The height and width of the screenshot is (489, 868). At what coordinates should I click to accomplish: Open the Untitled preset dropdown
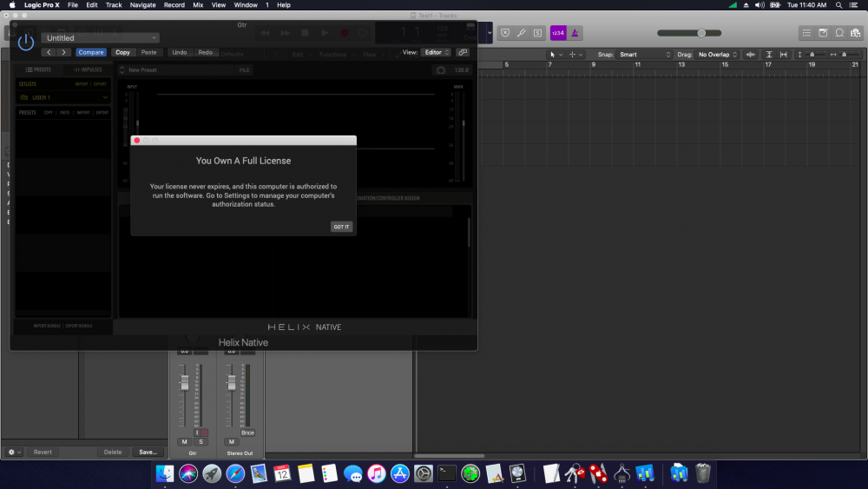point(100,37)
